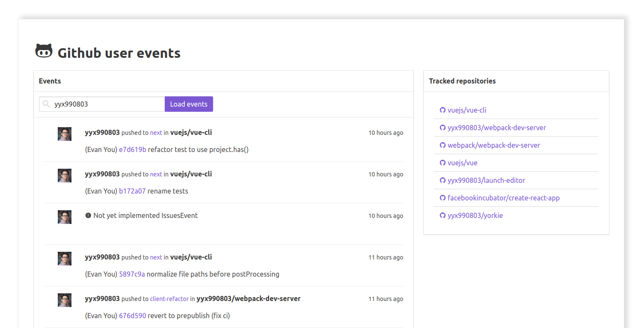The width and height of the screenshot is (644, 328).
Task: Click the Tracked repositories panel heading
Action: tap(463, 81)
